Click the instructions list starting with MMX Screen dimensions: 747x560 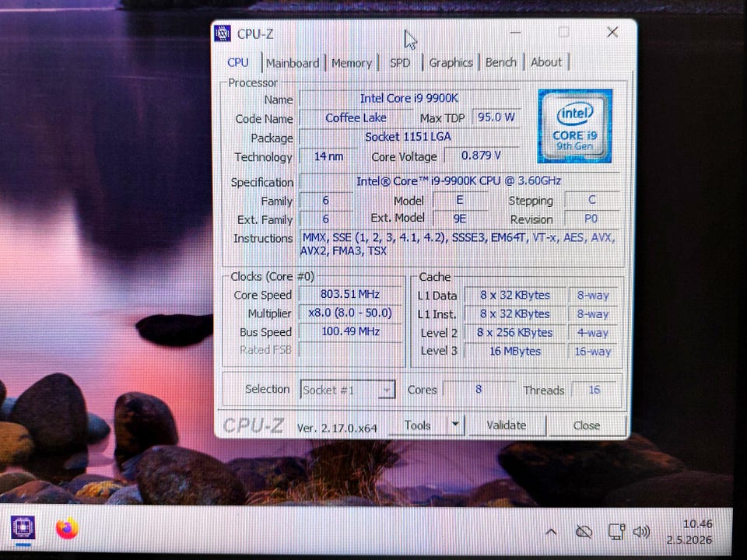click(x=459, y=243)
